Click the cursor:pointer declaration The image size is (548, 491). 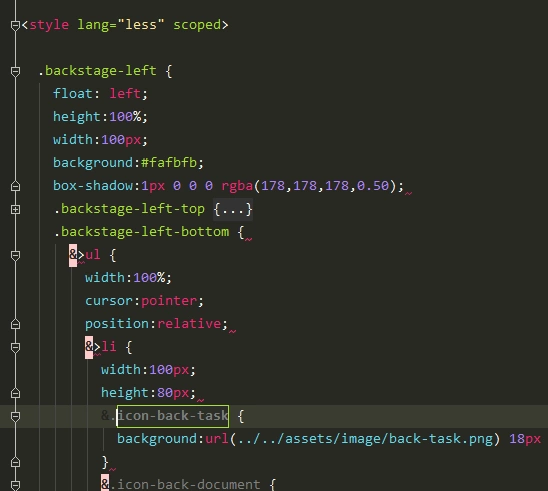pyautogui.click(x=144, y=301)
